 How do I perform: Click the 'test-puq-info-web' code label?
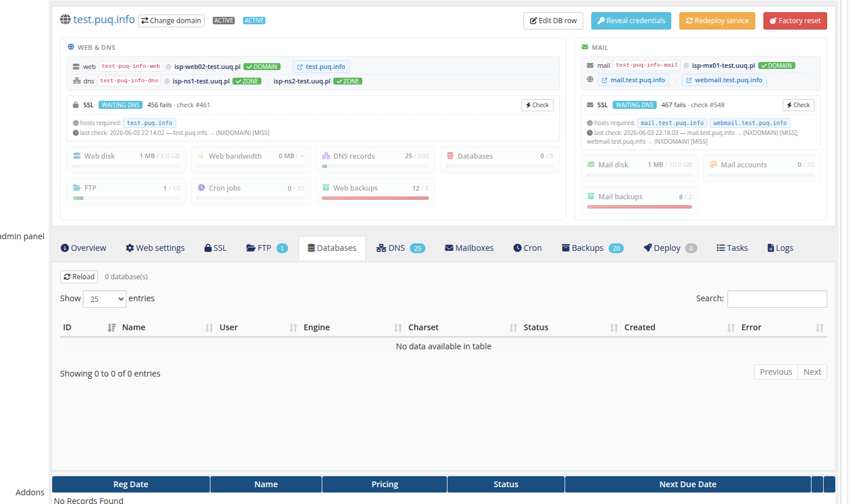tap(130, 66)
